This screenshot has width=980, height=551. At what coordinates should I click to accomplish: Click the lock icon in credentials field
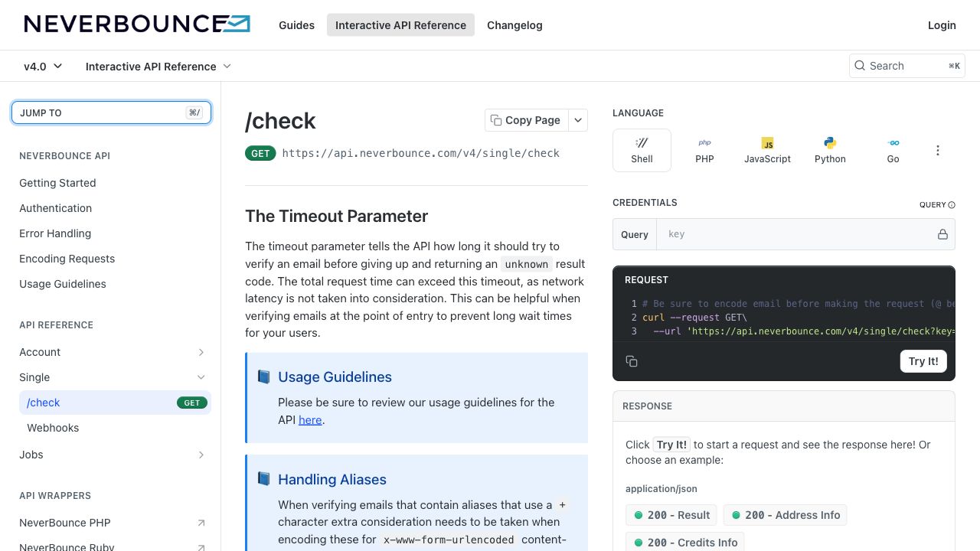pyautogui.click(x=942, y=234)
